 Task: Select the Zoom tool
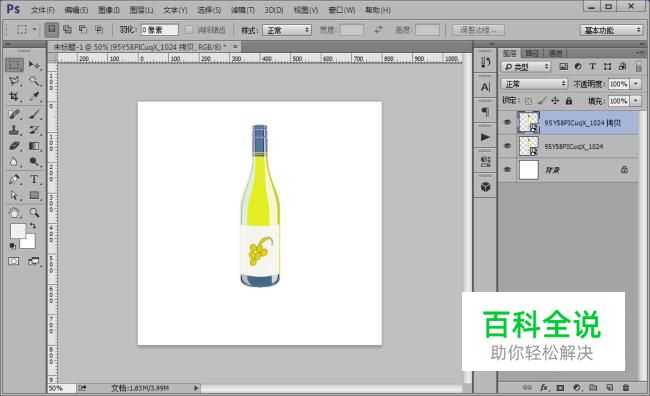tap(34, 213)
